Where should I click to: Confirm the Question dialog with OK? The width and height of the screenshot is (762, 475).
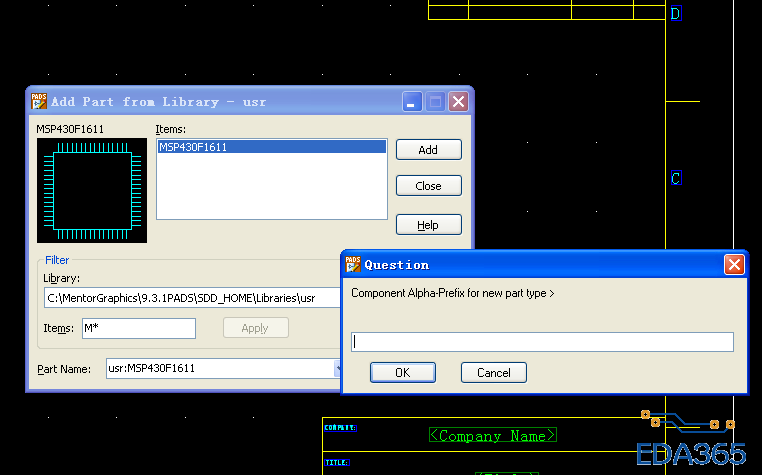pyautogui.click(x=402, y=372)
